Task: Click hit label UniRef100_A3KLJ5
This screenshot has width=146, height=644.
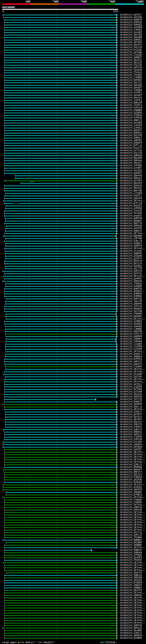Action: (x=131, y=241)
